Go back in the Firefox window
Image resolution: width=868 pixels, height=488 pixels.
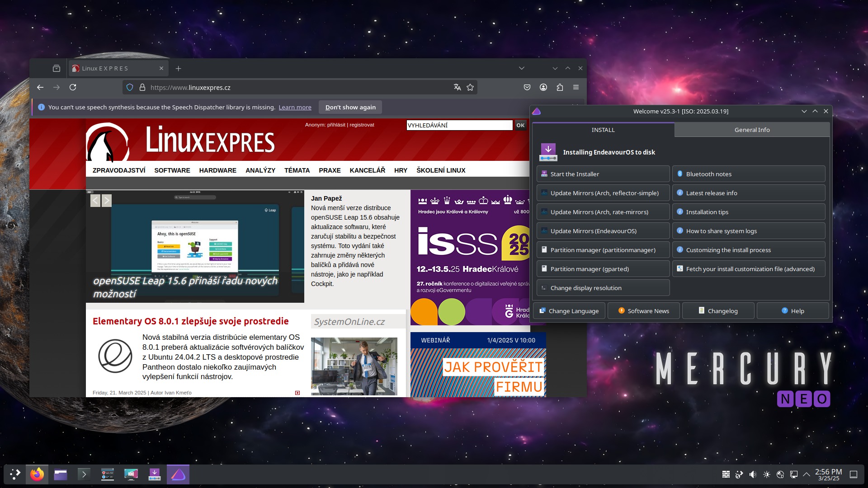40,87
